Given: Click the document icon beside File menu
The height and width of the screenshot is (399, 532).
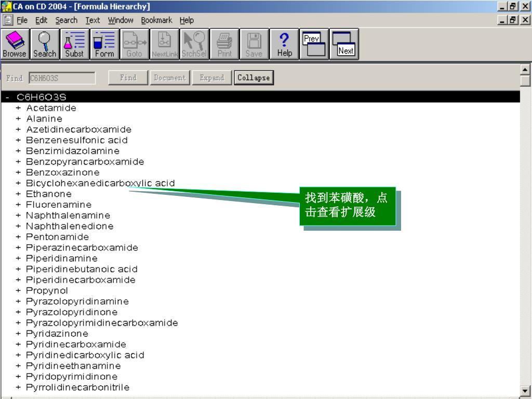Looking at the screenshot, I should coord(8,20).
